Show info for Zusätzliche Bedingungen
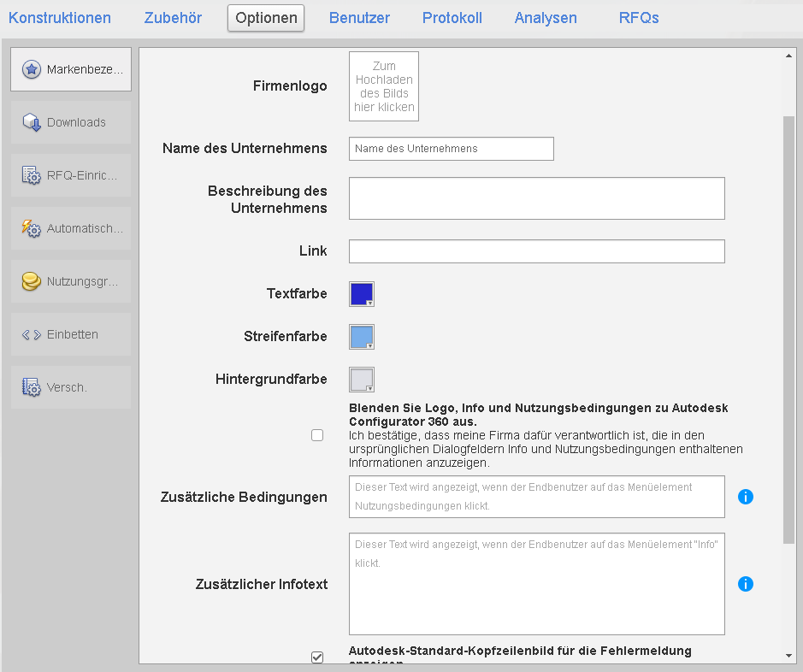Image resolution: width=803 pixels, height=672 pixels. pos(745,497)
